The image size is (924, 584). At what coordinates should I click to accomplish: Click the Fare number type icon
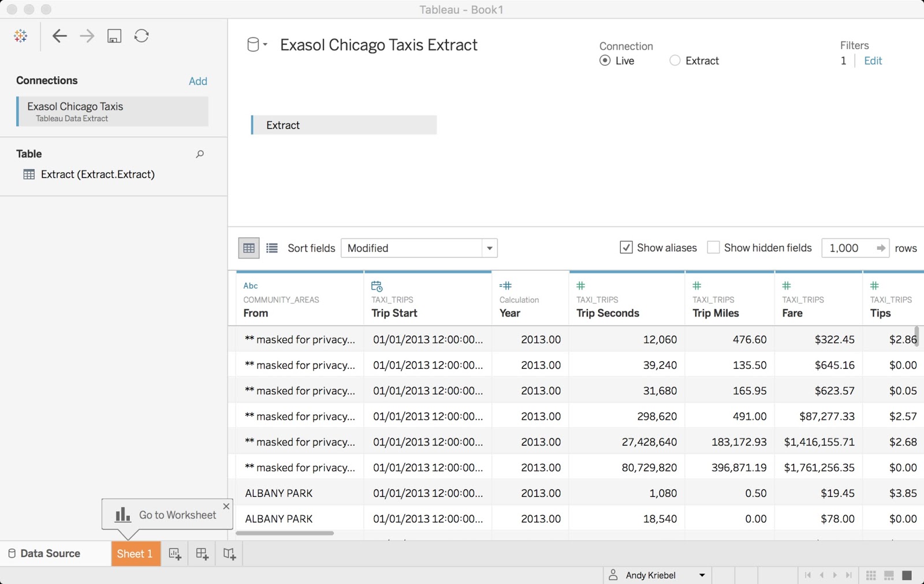(787, 286)
